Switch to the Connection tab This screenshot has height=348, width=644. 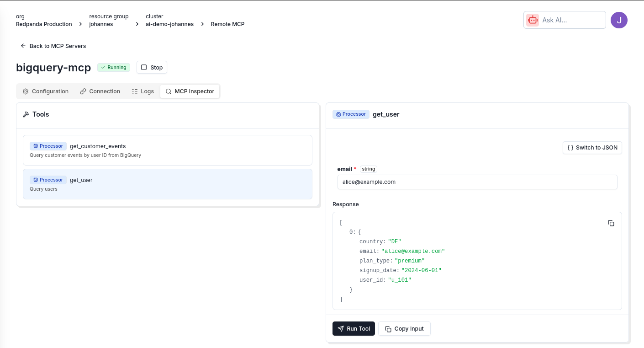click(x=100, y=91)
